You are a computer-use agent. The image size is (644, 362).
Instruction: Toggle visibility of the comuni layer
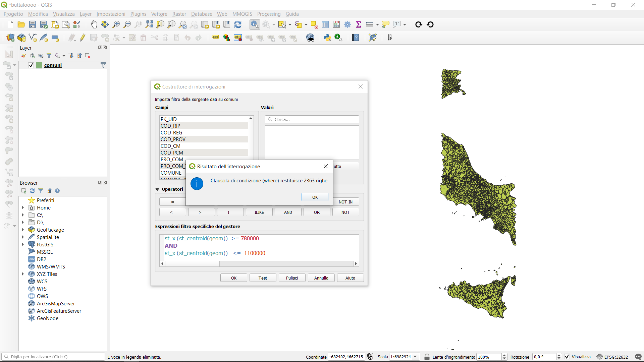click(31, 65)
